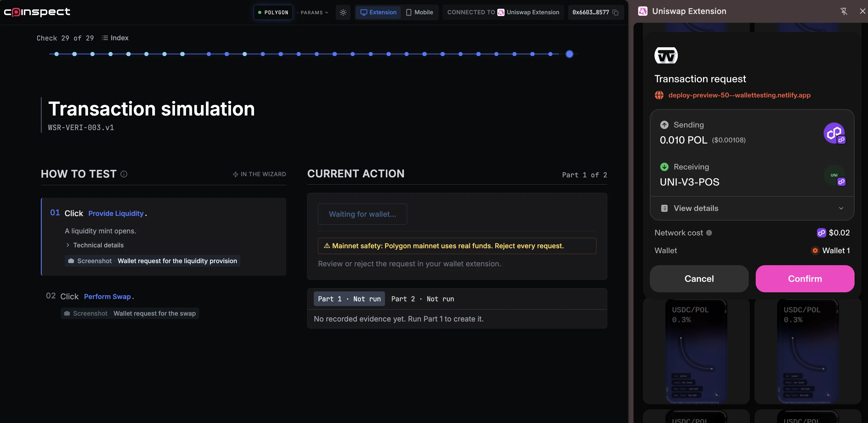Click the IN THE WIZARD label

click(x=263, y=174)
